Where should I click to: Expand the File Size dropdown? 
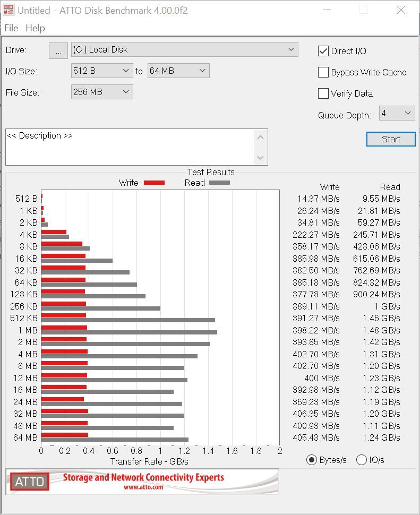(x=102, y=92)
